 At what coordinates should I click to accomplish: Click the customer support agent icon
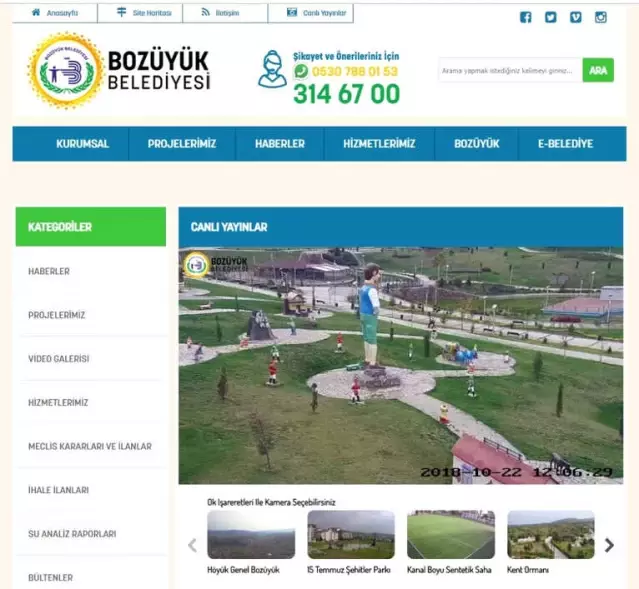(x=272, y=70)
